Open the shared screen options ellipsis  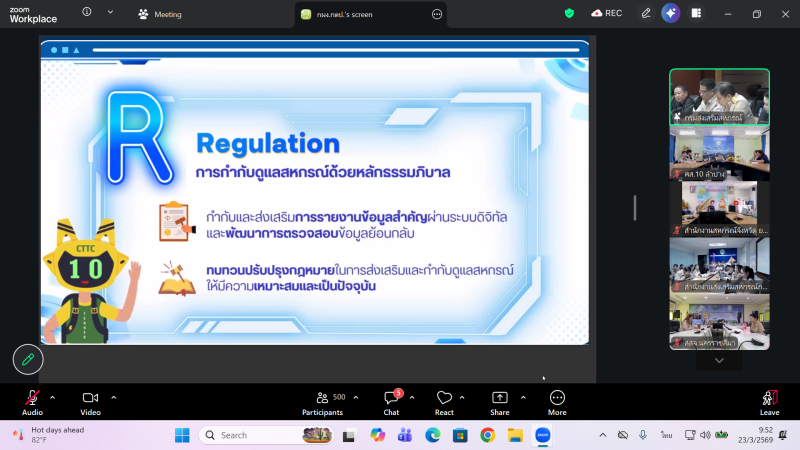[436, 14]
